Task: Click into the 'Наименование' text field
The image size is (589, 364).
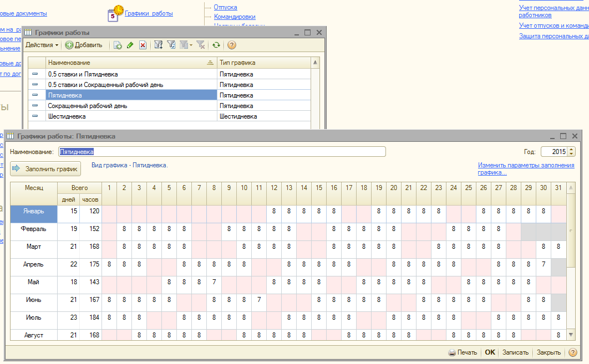Action: [x=222, y=151]
